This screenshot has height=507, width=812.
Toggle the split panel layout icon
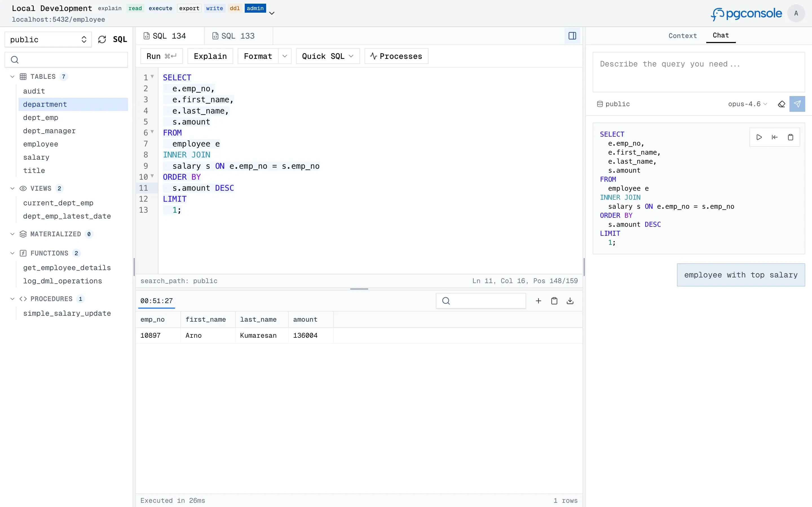tap(572, 35)
